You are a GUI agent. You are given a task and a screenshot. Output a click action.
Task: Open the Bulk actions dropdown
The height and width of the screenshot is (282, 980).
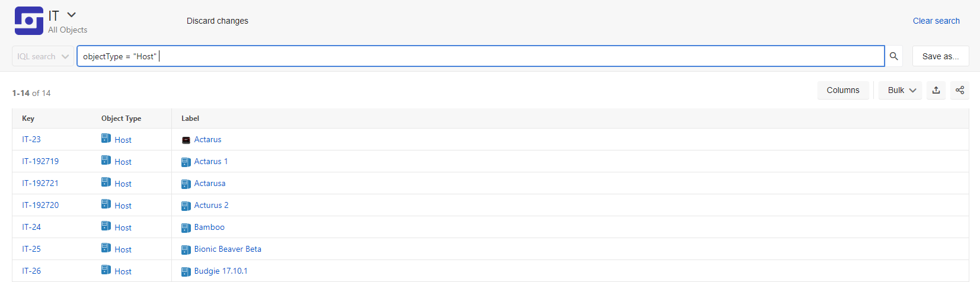[x=901, y=90]
